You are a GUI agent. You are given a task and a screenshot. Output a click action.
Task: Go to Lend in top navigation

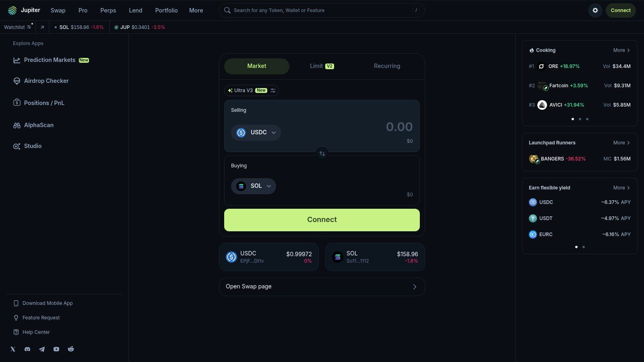tap(136, 10)
